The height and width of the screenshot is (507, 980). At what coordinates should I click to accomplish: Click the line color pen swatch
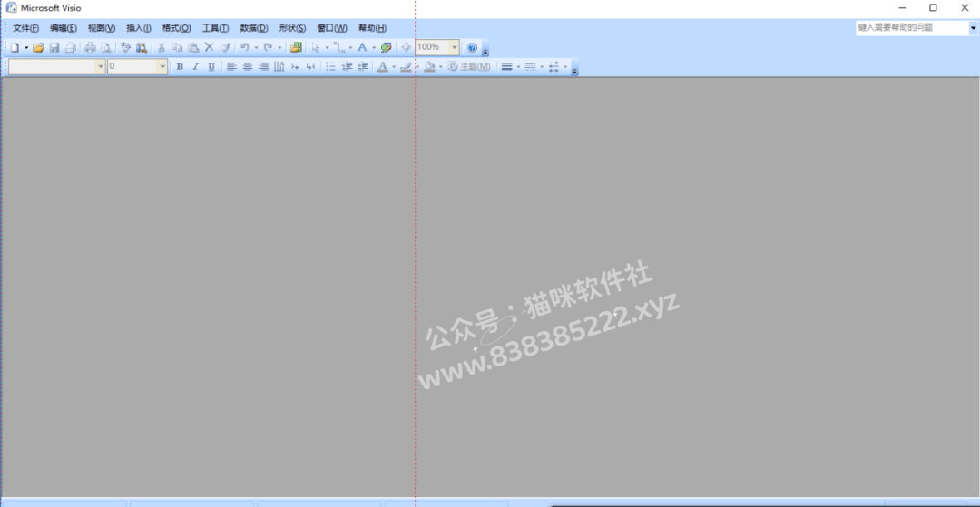407,67
